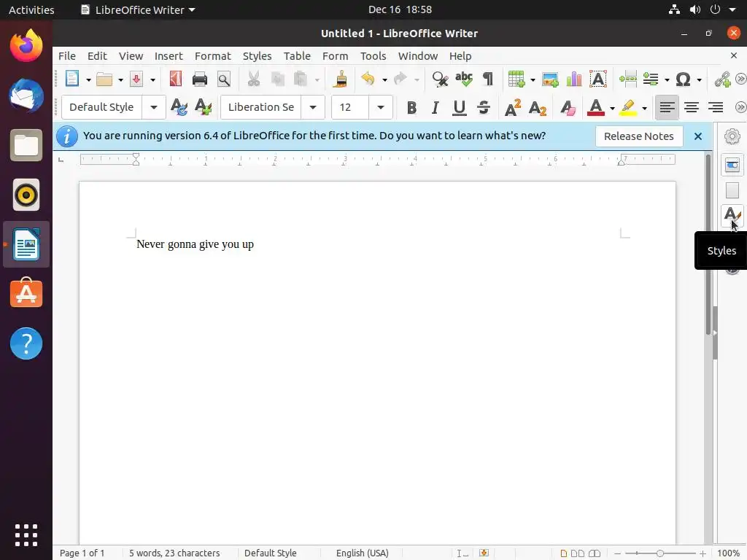
Task: Toggle Subscript formatting
Action: (538, 108)
